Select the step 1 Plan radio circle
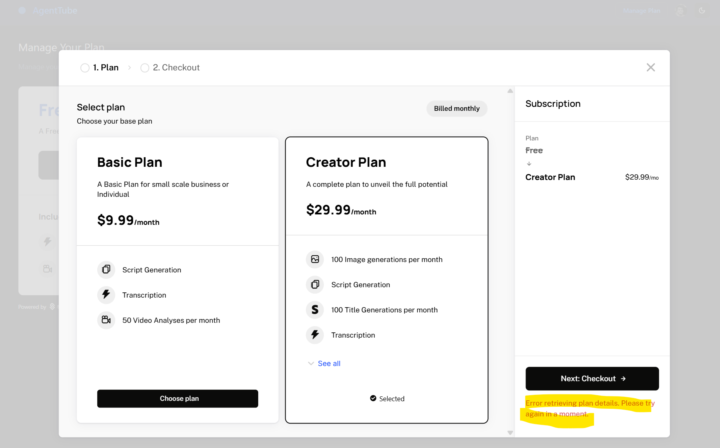 [85, 68]
